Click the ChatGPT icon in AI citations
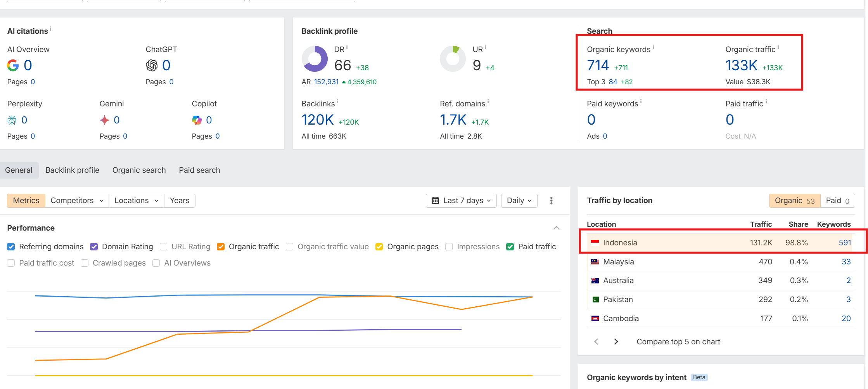868x389 pixels. 151,65
